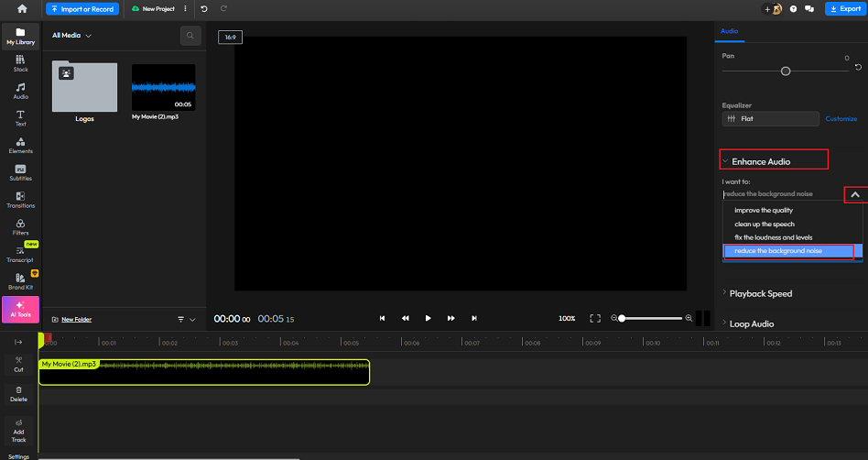
Task: Expand the Loop Audio section
Action: [748, 323]
